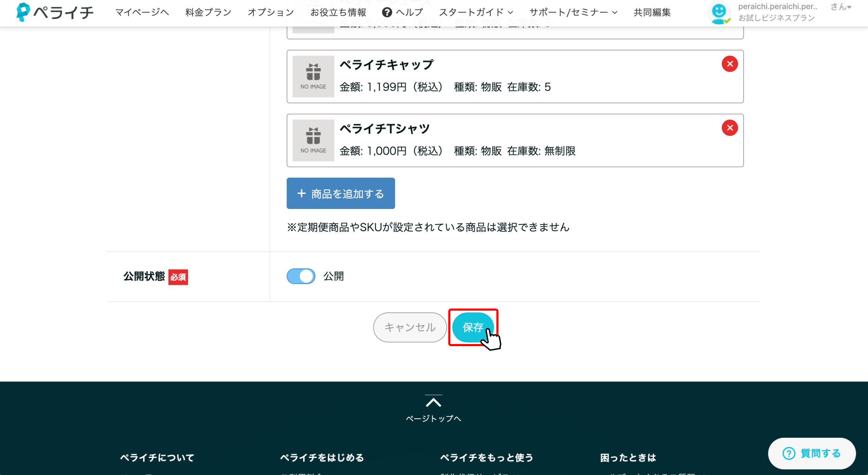This screenshot has height=475, width=868.
Task: Click the 保存 button
Action: pyautogui.click(x=473, y=327)
